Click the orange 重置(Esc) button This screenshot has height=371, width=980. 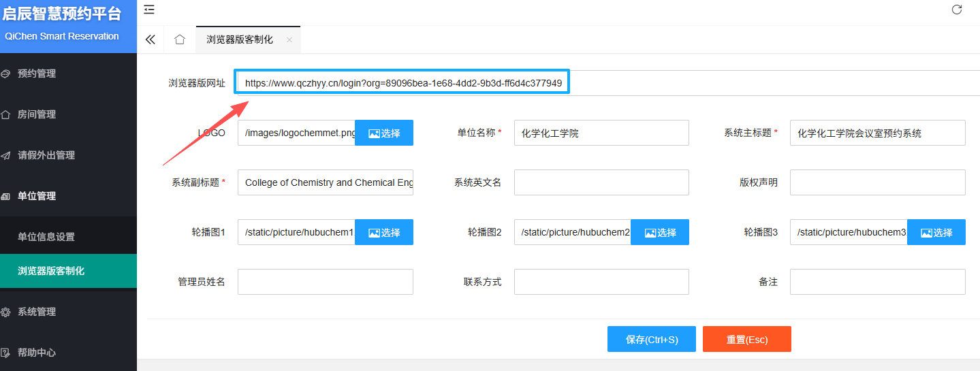(746, 340)
